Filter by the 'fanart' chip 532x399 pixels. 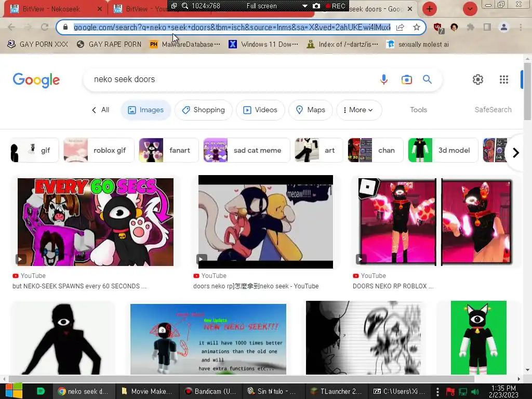tap(169, 150)
